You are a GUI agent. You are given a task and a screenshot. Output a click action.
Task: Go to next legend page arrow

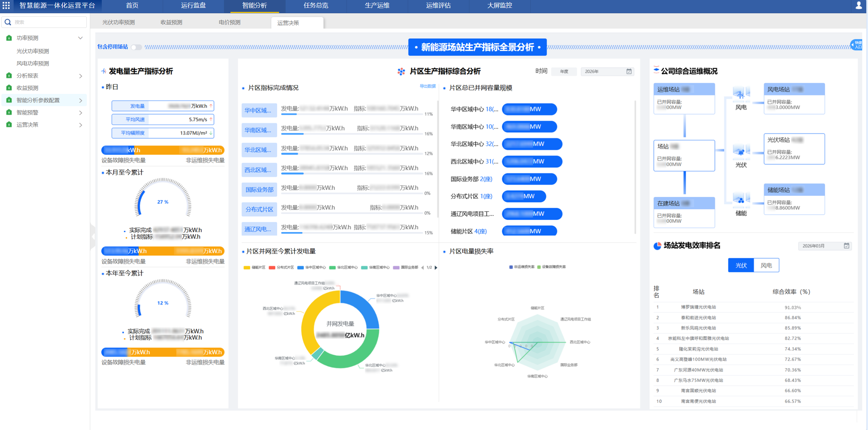[436, 268]
